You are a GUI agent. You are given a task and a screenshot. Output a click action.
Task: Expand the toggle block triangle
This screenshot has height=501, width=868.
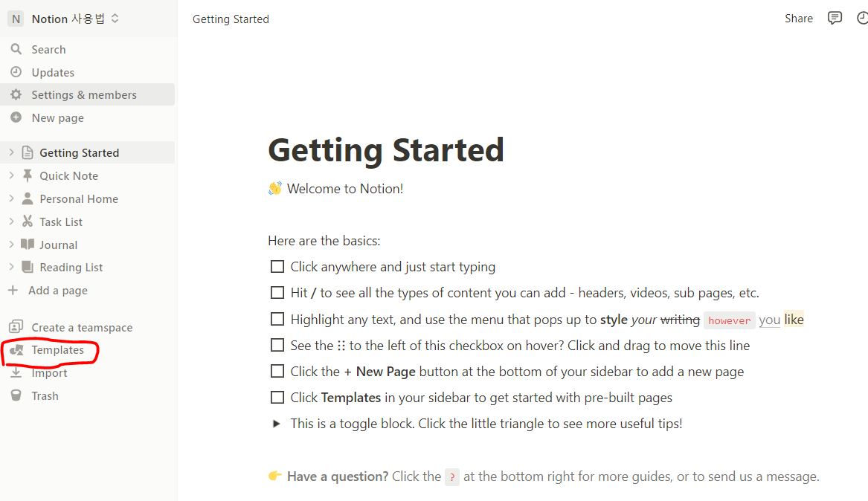276,424
